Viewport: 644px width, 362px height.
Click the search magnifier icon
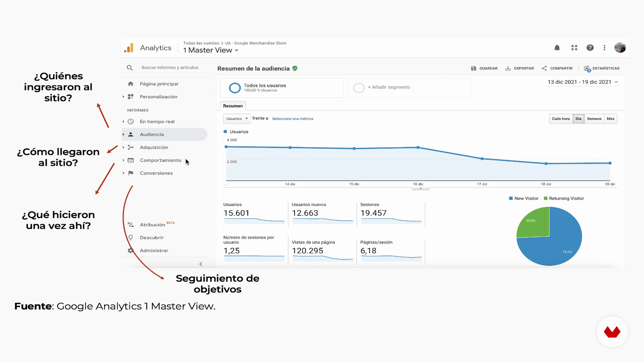[129, 68]
